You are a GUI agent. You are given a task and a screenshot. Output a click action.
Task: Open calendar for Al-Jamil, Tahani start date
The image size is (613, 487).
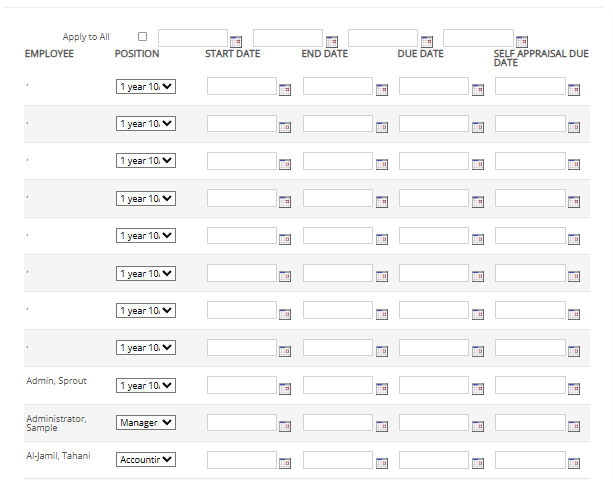pyautogui.click(x=285, y=463)
